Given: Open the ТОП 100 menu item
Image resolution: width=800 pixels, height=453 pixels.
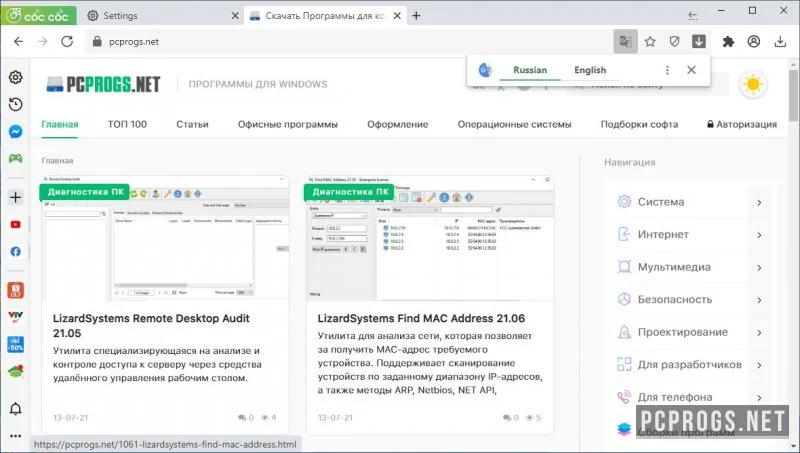Looking at the screenshot, I should (x=127, y=124).
